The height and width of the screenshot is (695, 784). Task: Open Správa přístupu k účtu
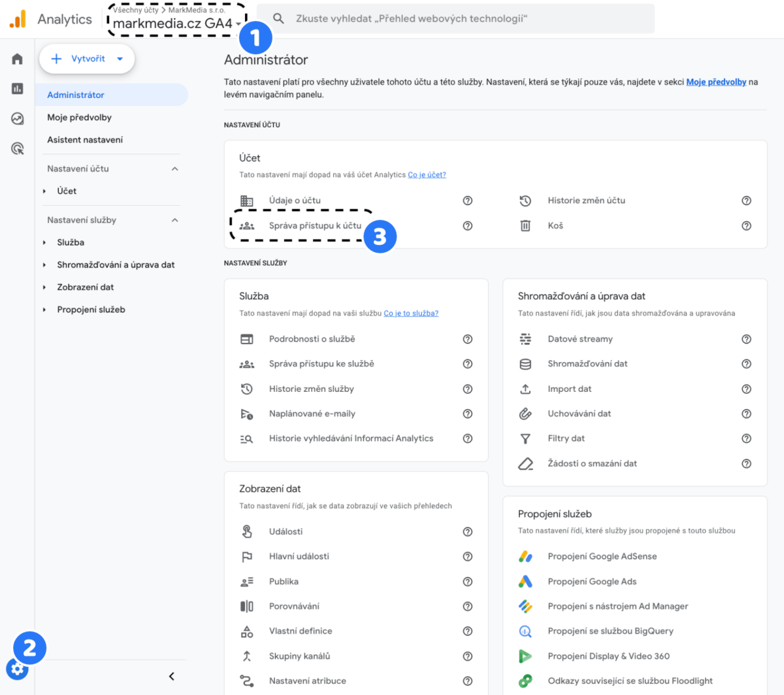pyautogui.click(x=314, y=225)
